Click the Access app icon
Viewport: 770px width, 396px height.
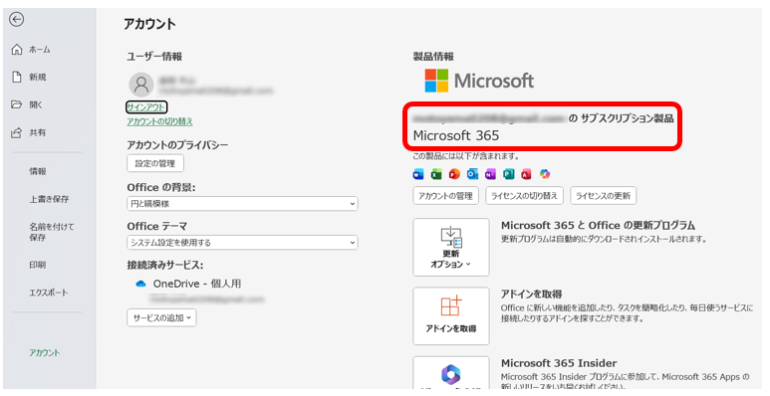point(526,174)
